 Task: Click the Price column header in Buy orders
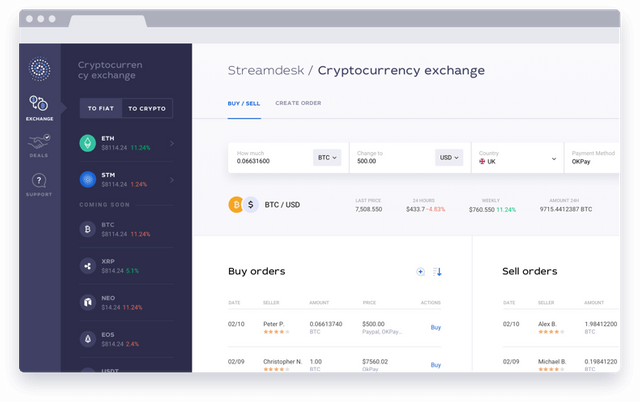[369, 303]
